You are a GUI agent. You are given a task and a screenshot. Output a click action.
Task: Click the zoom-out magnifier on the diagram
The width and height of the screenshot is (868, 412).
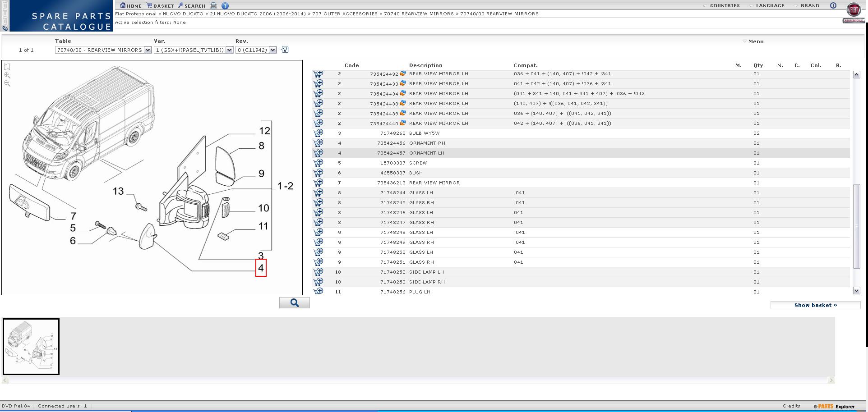(7, 83)
